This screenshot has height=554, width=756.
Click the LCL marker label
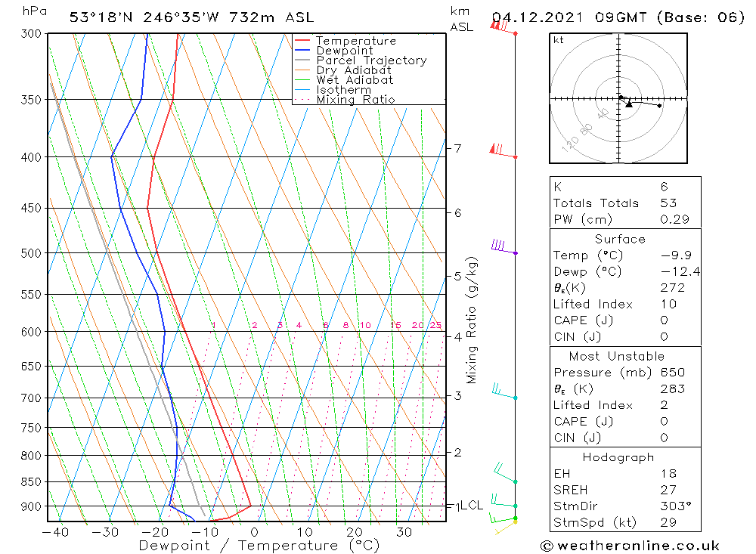[x=471, y=505]
